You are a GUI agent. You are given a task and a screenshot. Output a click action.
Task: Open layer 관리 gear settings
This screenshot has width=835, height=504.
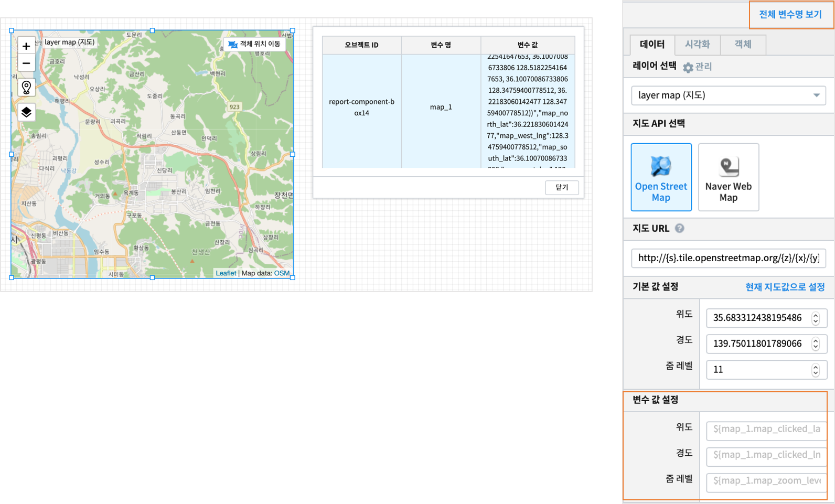(688, 67)
